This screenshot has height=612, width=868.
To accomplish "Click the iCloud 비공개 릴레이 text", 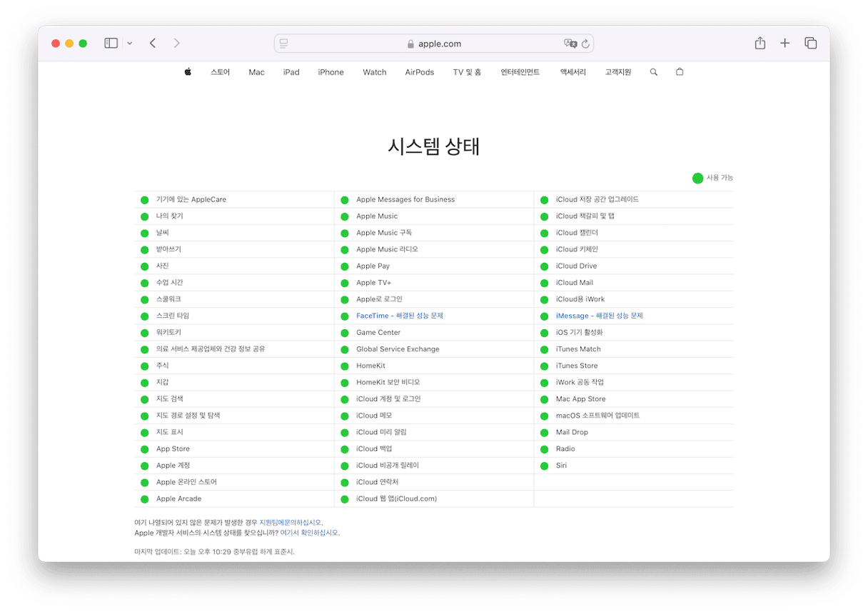I will point(388,466).
